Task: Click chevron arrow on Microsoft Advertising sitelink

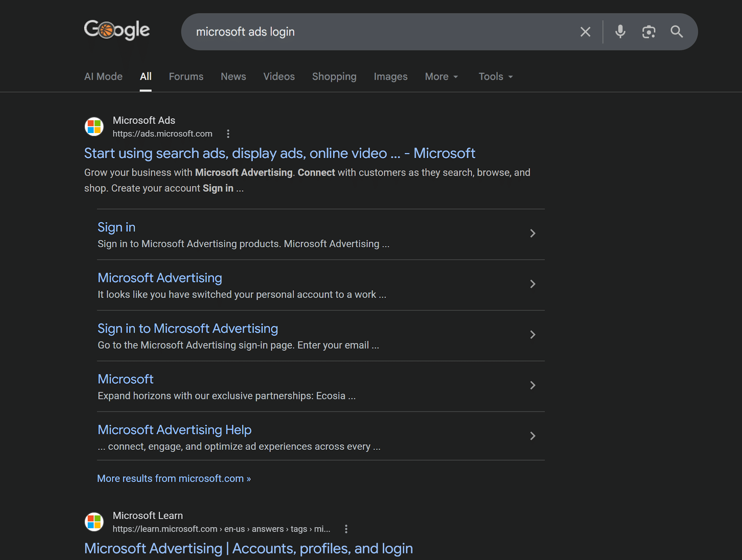Action: coord(533,284)
